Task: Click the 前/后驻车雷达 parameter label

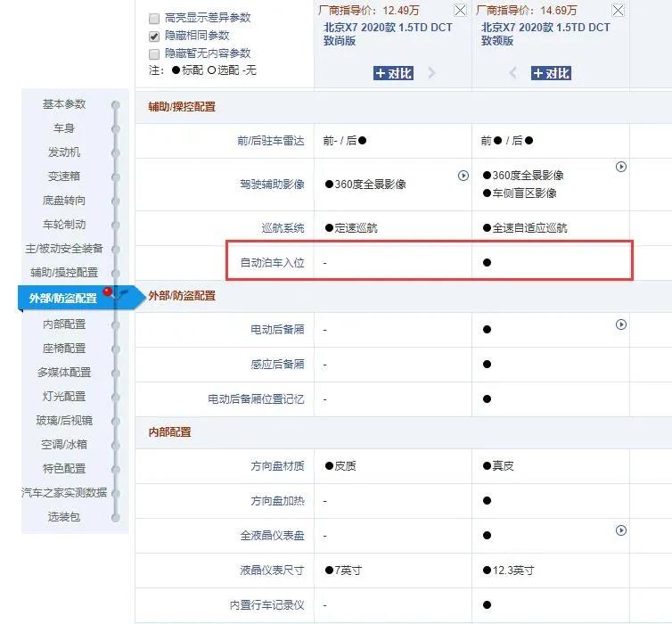Action: point(271,141)
